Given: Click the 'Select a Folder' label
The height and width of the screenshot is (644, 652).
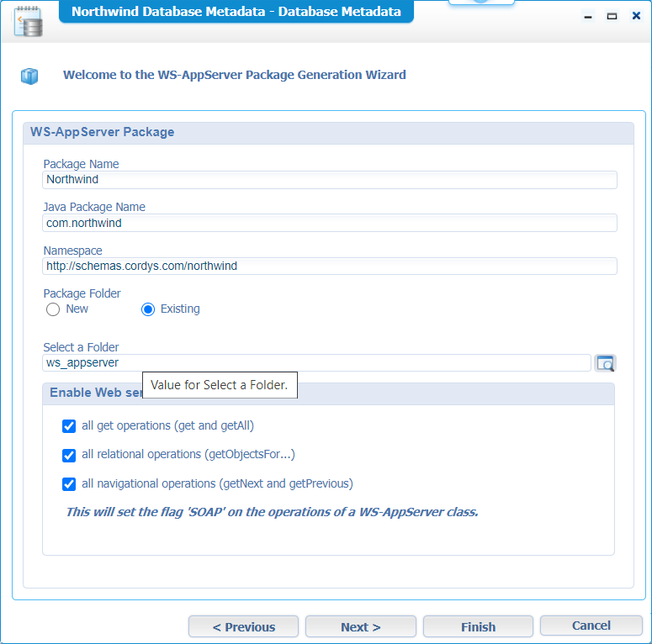Looking at the screenshot, I should (x=81, y=347).
